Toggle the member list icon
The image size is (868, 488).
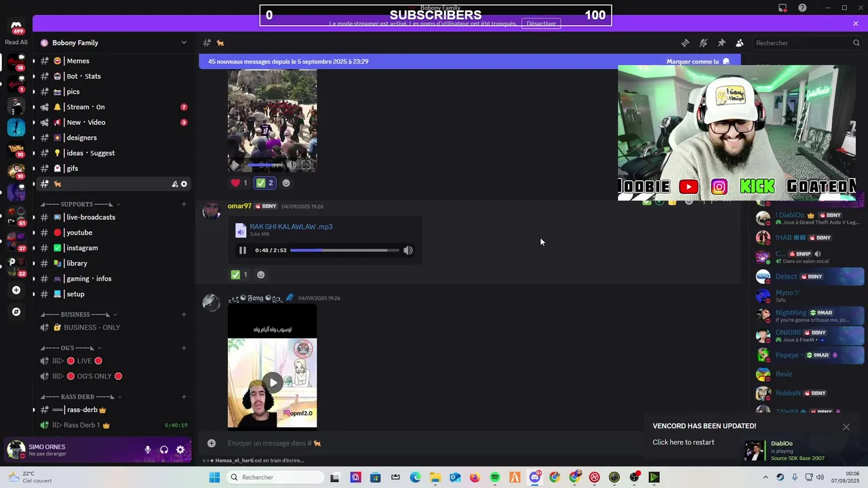[740, 43]
